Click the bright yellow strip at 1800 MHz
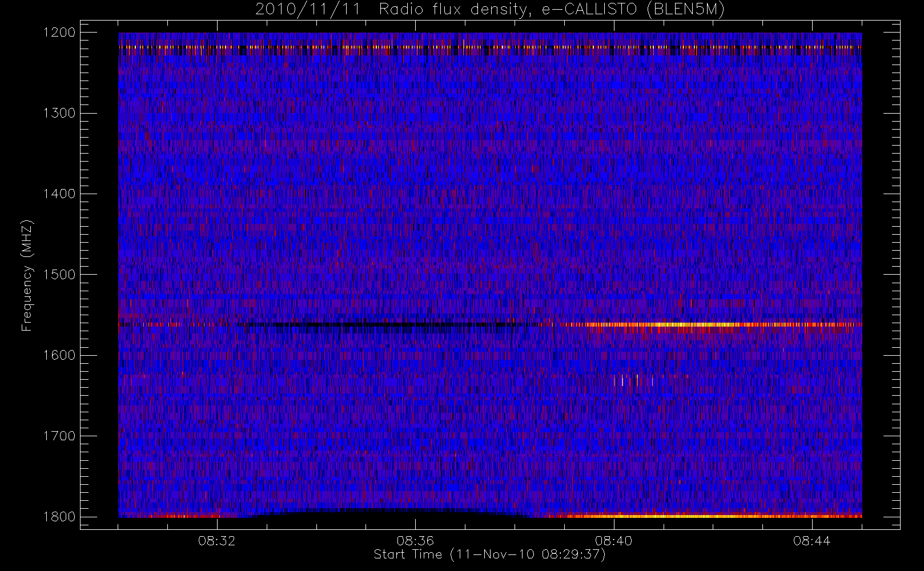924x571 pixels. 702,516
